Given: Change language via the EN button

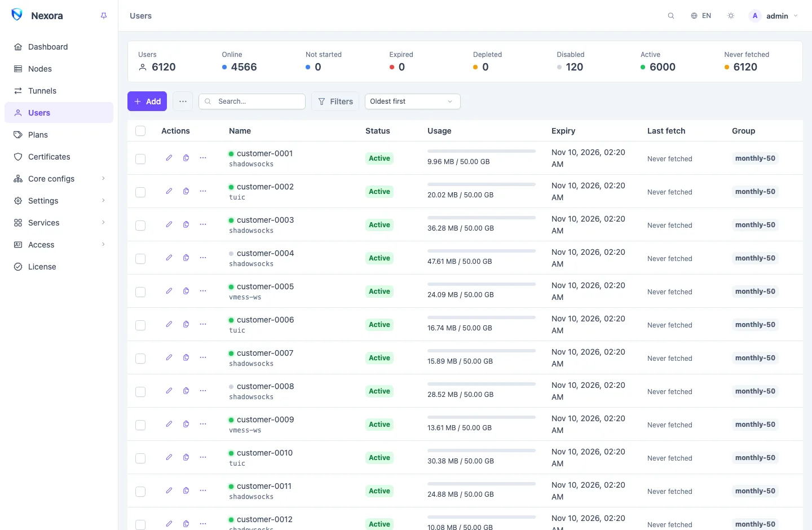Looking at the screenshot, I should pyautogui.click(x=701, y=16).
